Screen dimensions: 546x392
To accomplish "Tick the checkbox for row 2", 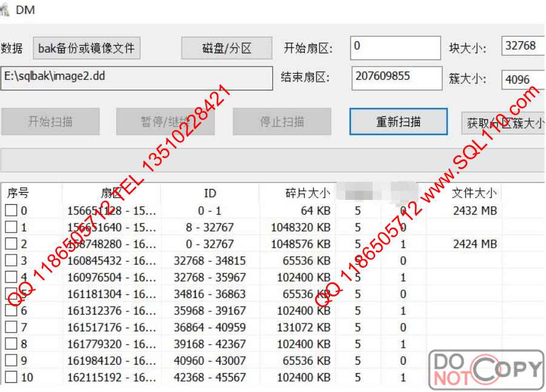I will click(x=11, y=244).
